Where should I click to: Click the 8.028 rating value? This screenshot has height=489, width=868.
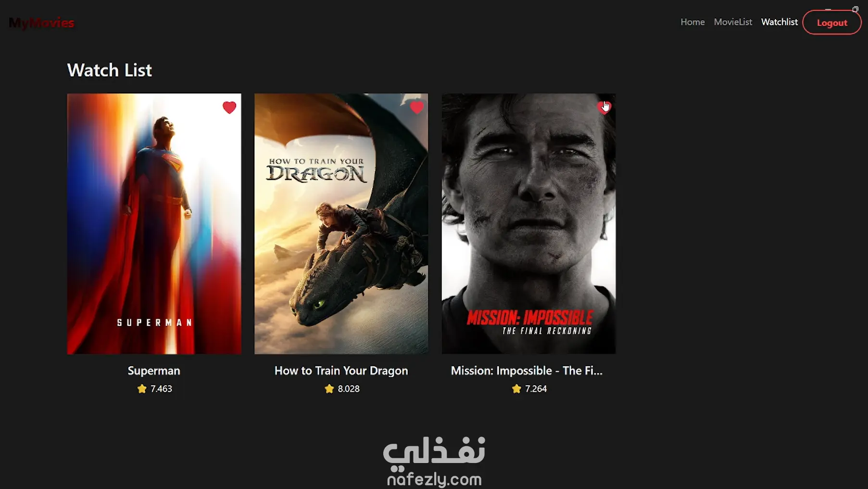point(349,389)
